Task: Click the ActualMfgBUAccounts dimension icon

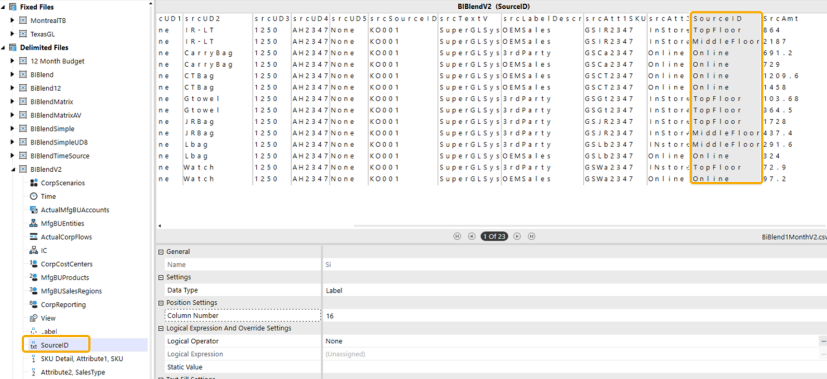Action: (x=34, y=210)
